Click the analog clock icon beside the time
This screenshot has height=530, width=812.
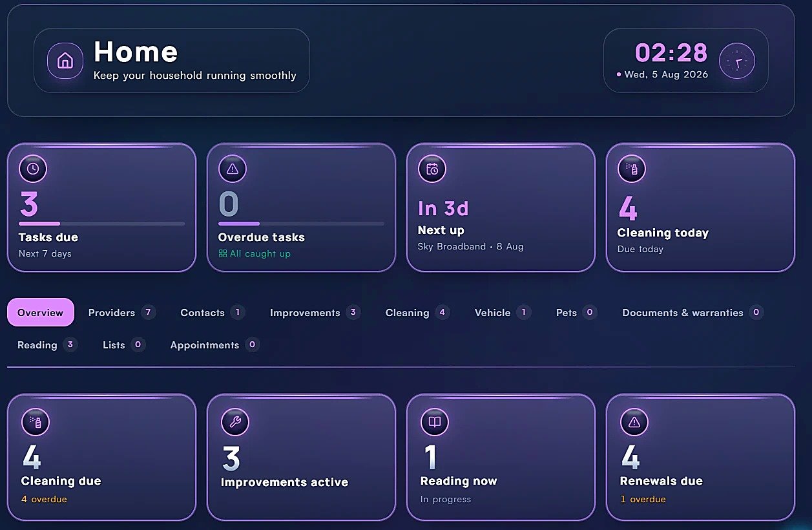point(737,61)
